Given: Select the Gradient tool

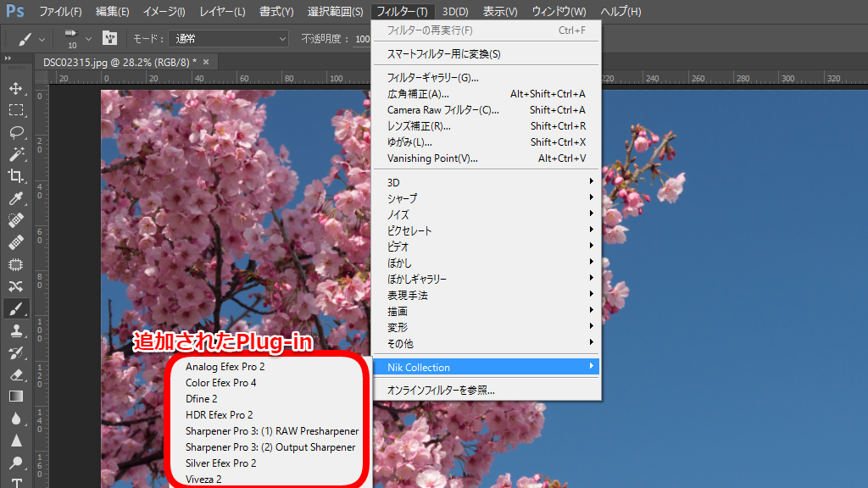Looking at the screenshot, I should tap(16, 396).
